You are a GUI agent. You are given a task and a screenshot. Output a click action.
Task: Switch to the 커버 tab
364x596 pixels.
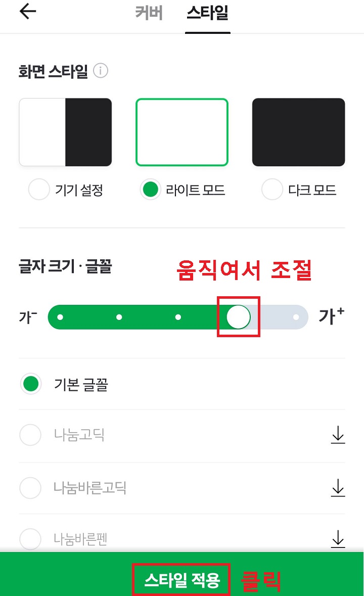coord(148,14)
